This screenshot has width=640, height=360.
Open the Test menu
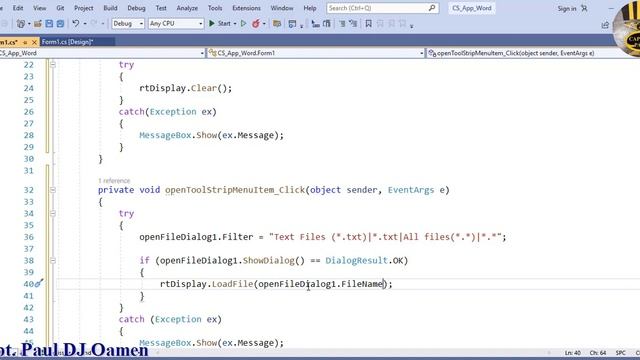(161, 8)
